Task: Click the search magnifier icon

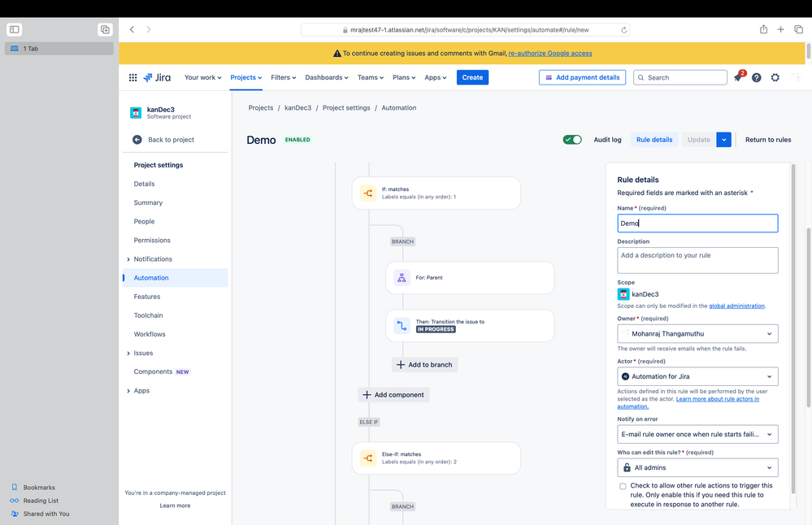Action: (x=641, y=78)
